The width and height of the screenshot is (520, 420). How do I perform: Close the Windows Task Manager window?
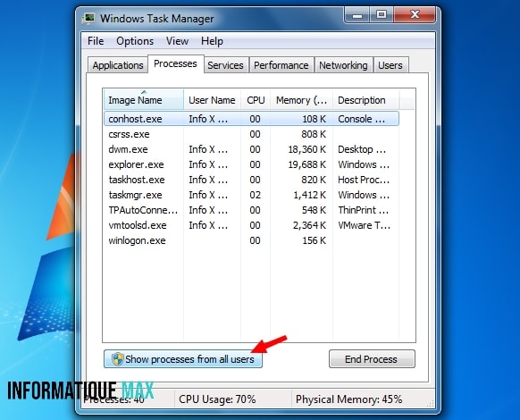[x=415, y=15]
